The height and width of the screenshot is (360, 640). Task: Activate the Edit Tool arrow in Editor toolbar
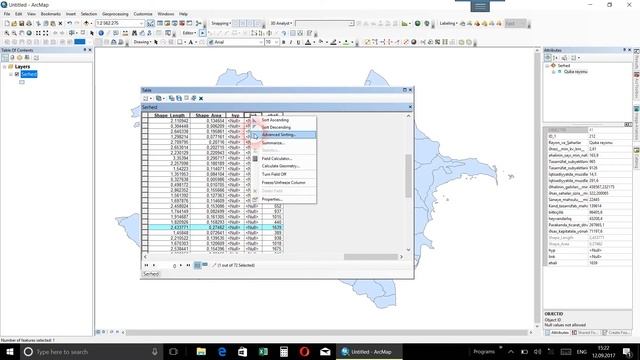point(202,33)
